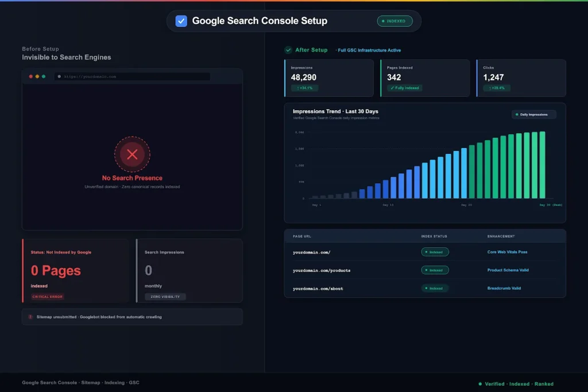Click the yellow dot in mock browser window
This screenshot has height=392, width=588.
[37, 76]
